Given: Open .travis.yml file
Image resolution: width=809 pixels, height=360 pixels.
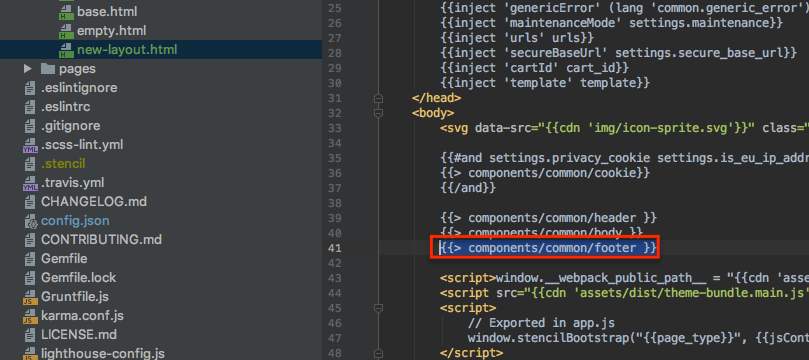Looking at the screenshot, I should pyautogui.click(x=73, y=183).
